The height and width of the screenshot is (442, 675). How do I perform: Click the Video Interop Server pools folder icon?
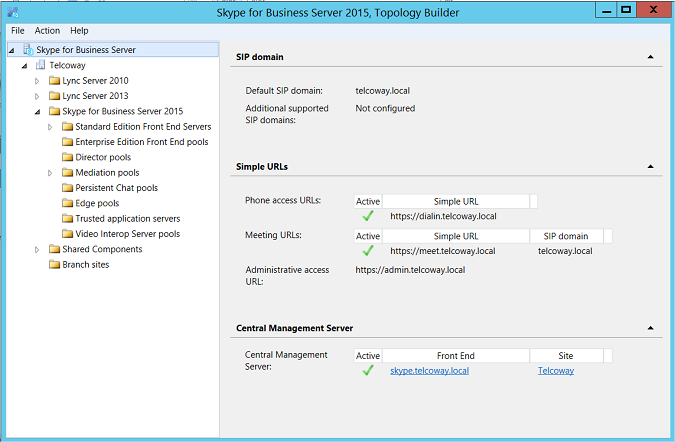point(67,234)
